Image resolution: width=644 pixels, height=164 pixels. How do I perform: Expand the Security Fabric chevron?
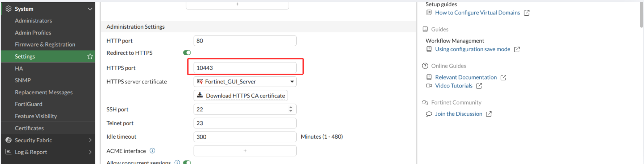(90, 140)
